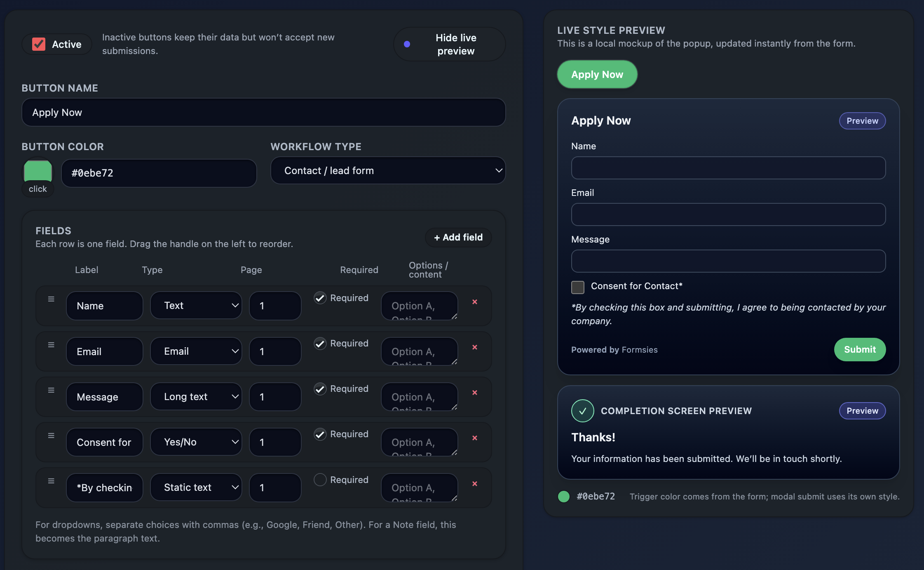This screenshot has height=570, width=924.
Task: Click the completion screen checkmark icon
Action: click(x=582, y=410)
